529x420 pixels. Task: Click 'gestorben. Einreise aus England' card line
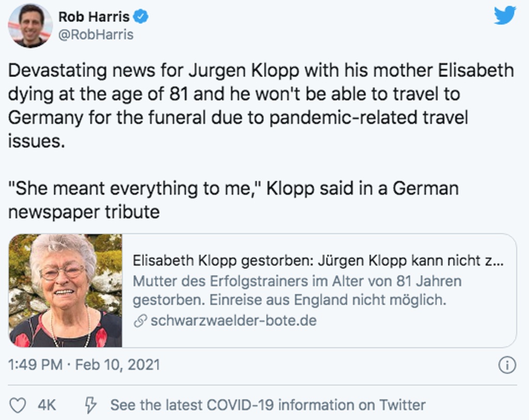pos(287,300)
